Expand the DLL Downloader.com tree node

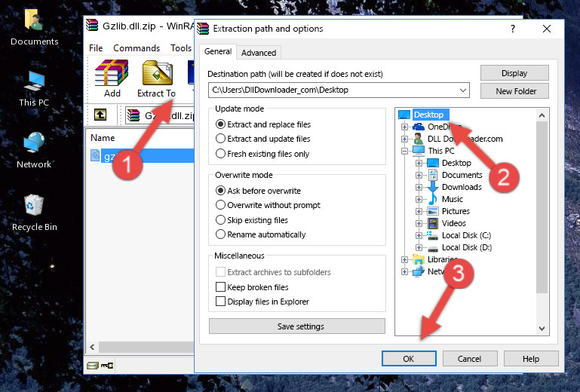coord(404,139)
